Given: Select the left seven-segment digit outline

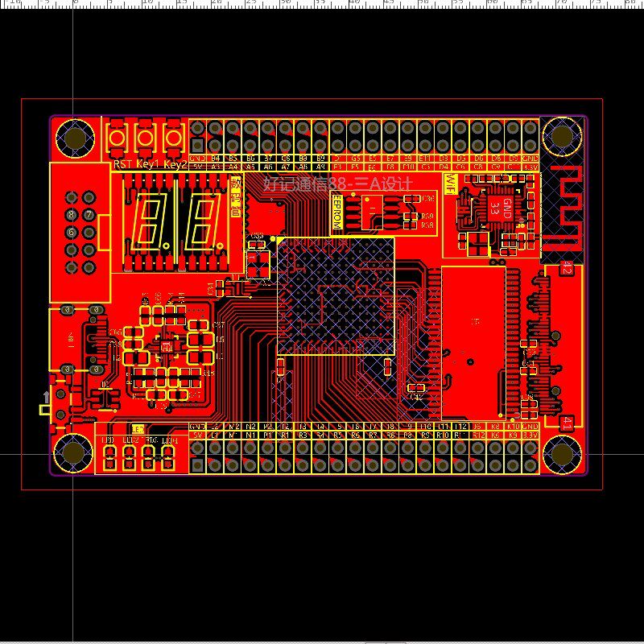Looking at the screenshot, I should point(149,222).
